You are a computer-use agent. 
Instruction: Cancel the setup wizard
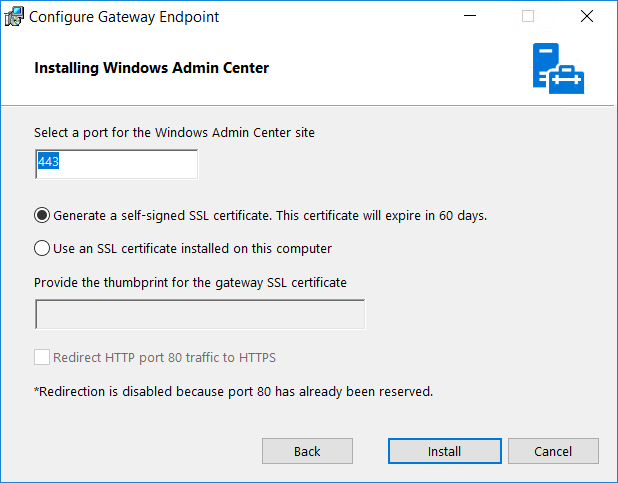(553, 451)
